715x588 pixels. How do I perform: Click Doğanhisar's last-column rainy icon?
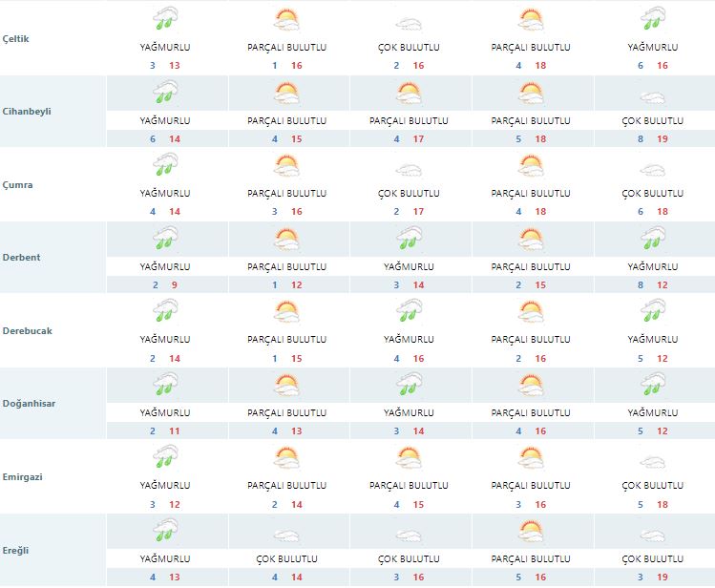653,386
